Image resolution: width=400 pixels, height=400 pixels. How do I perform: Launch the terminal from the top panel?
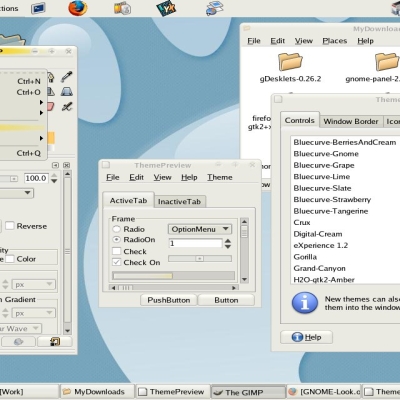coord(38,8)
